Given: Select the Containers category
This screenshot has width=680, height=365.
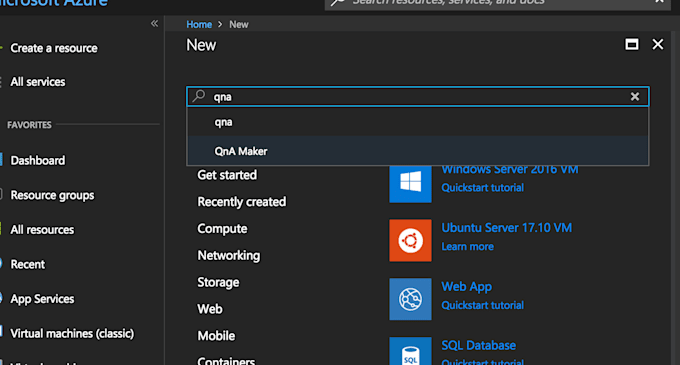Looking at the screenshot, I should tap(226, 361).
